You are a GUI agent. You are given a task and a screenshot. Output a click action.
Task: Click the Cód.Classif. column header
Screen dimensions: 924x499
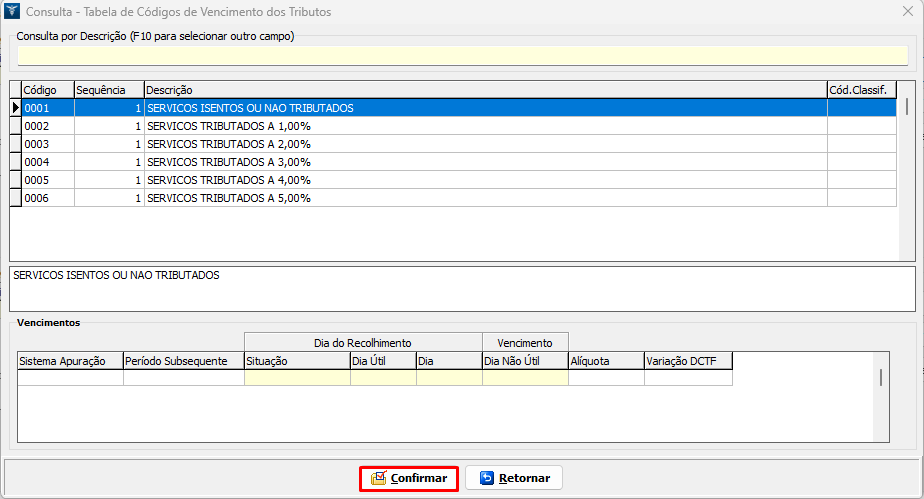[860, 90]
